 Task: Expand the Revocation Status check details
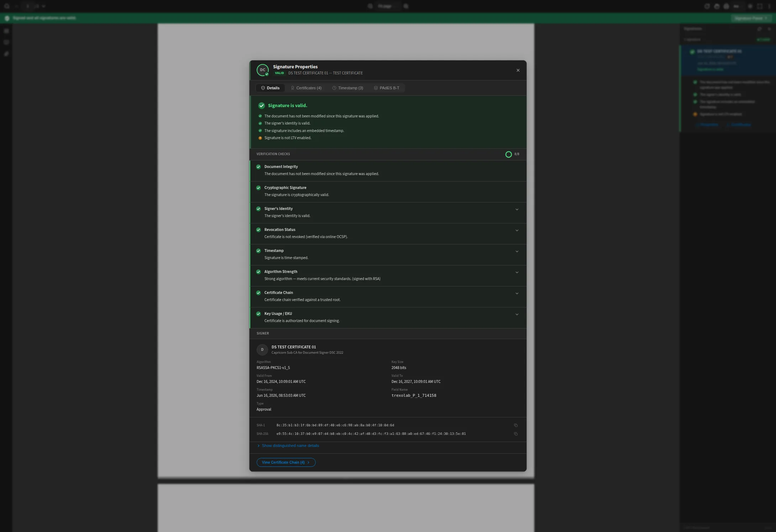517,230
